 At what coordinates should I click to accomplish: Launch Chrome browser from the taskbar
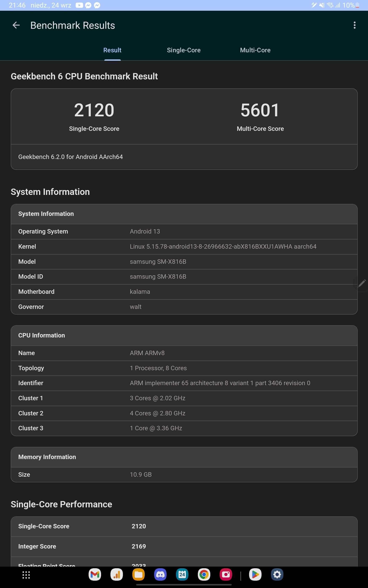point(204,575)
